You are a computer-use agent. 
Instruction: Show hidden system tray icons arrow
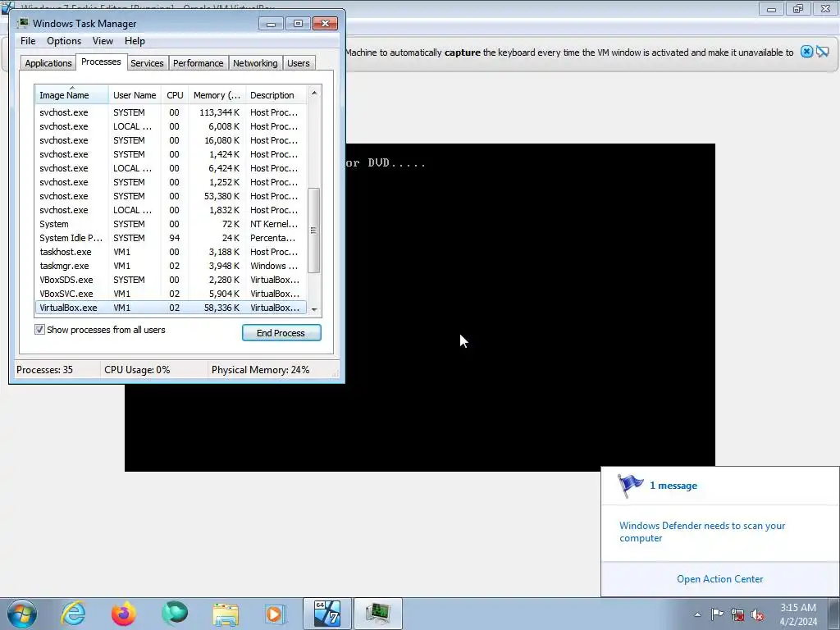pyautogui.click(x=697, y=614)
